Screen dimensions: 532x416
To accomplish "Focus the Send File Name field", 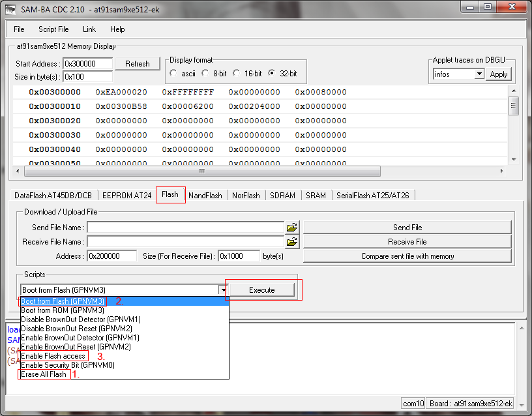I will pyautogui.click(x=186, y=228).
